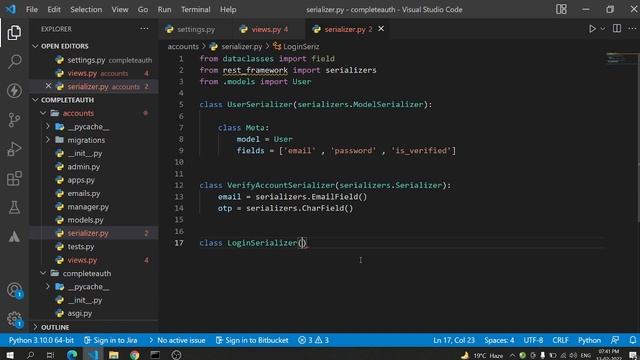Open Microsoft Edge from the taskbar

coord(72,354)
